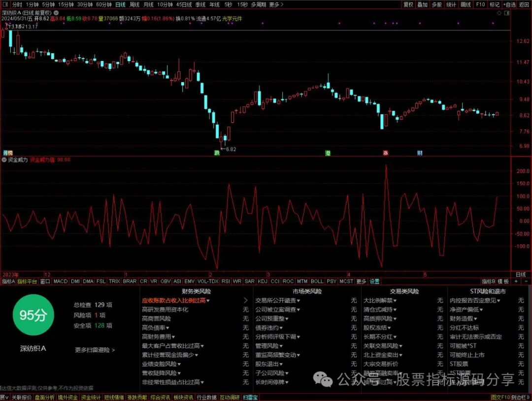The width and height of the screenshot is (532, 401).
Task: Click the blue 财 marker badge under the chart
Action: pos(420,153)
